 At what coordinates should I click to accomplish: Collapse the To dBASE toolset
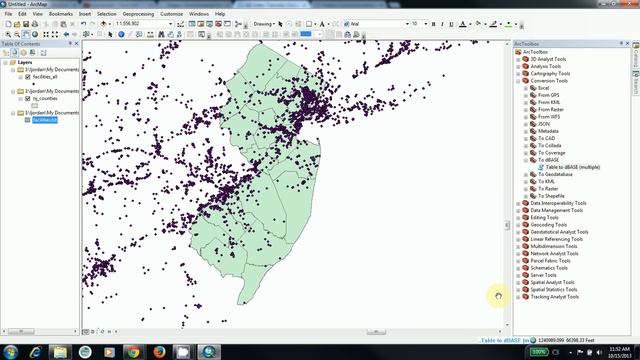coord(526,160)
